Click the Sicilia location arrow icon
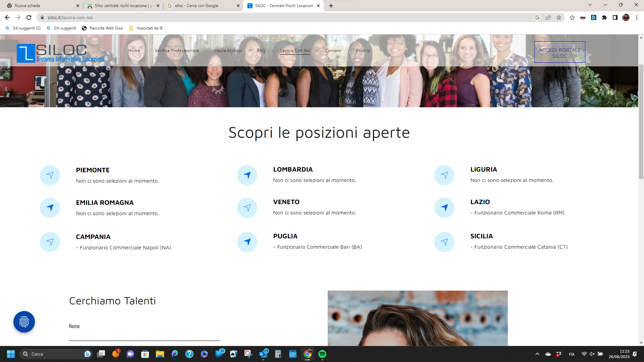This screenshot has width=644, height=362. click(x=444, y=242)
